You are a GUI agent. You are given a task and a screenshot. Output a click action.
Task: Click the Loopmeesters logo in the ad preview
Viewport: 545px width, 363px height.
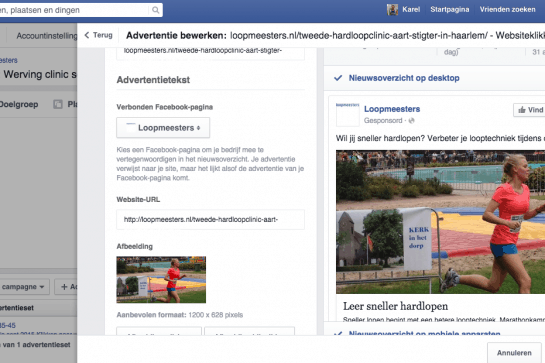[348, 114]
